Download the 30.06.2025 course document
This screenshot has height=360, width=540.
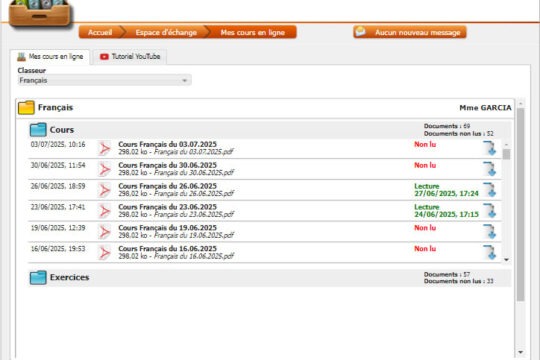(489, 169)
